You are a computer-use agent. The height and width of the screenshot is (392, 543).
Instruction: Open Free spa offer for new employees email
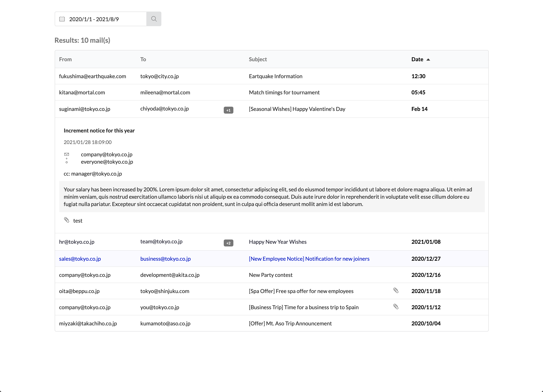[x=301, y=291]
